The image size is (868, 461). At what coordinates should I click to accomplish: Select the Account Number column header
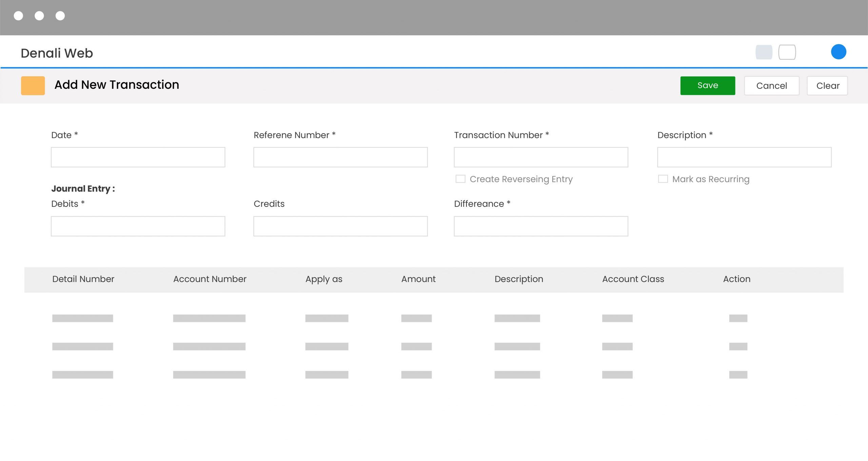point(210,279)
